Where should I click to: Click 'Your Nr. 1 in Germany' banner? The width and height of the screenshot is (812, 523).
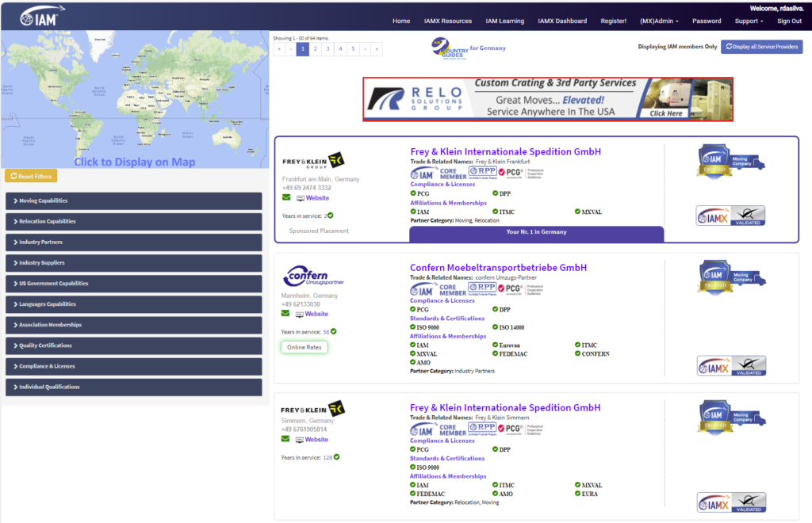click(x=537, y=233)
